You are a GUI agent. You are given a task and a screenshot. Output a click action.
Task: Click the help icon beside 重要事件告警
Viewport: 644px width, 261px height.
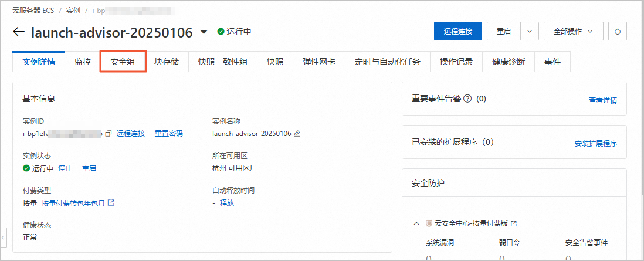467,99
